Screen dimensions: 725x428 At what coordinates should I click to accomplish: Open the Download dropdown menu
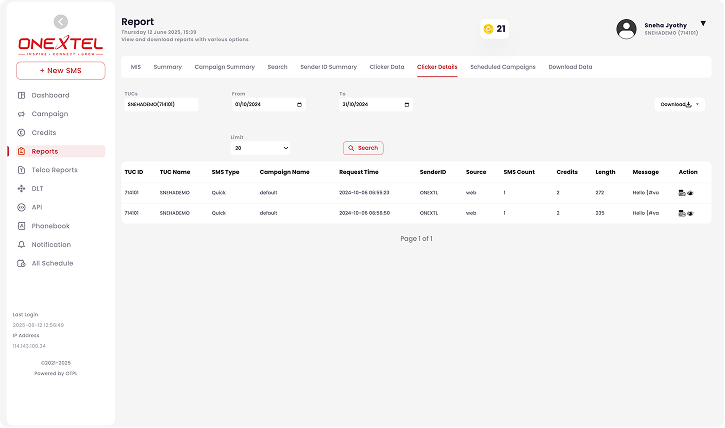(x=680, y=104)
